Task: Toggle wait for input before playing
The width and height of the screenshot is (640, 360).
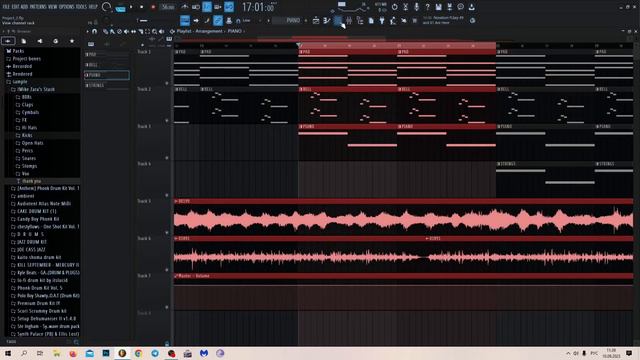Action: click(x=196, y=7)
